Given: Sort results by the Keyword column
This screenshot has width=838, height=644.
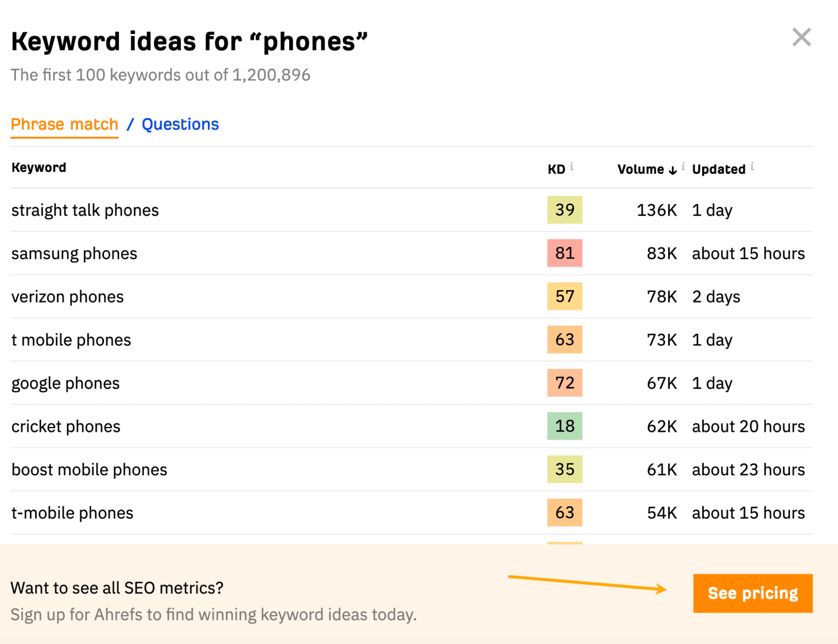Looking at the screenshot, I should [x=39, y=167].
